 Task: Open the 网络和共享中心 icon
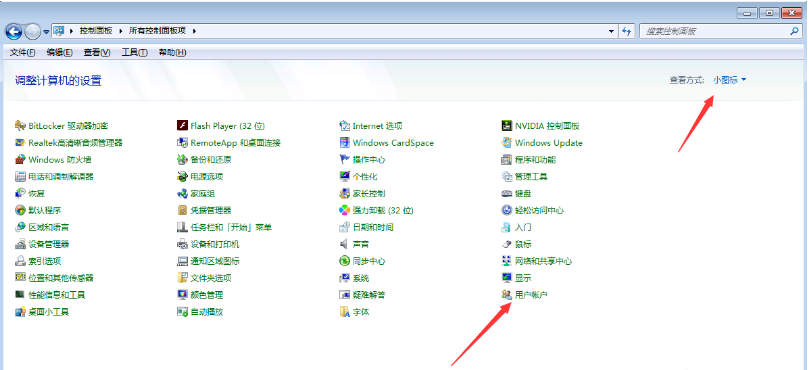pos(506,261)
